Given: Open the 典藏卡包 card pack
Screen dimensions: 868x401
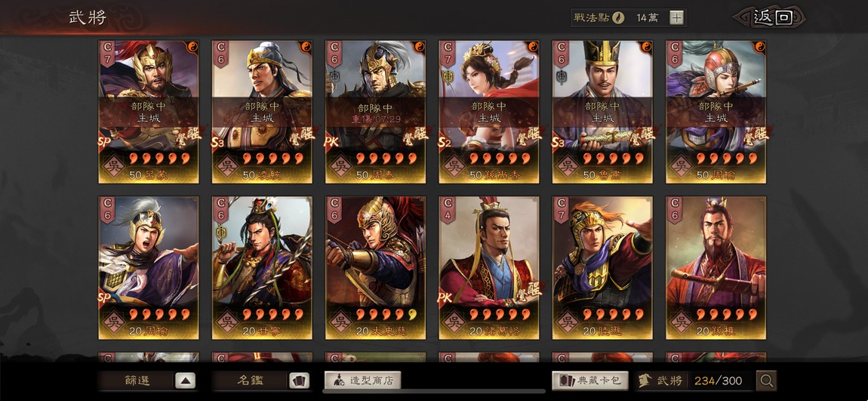Looking at the screenshot, I should pyautogui.click(x=590, y=381).
